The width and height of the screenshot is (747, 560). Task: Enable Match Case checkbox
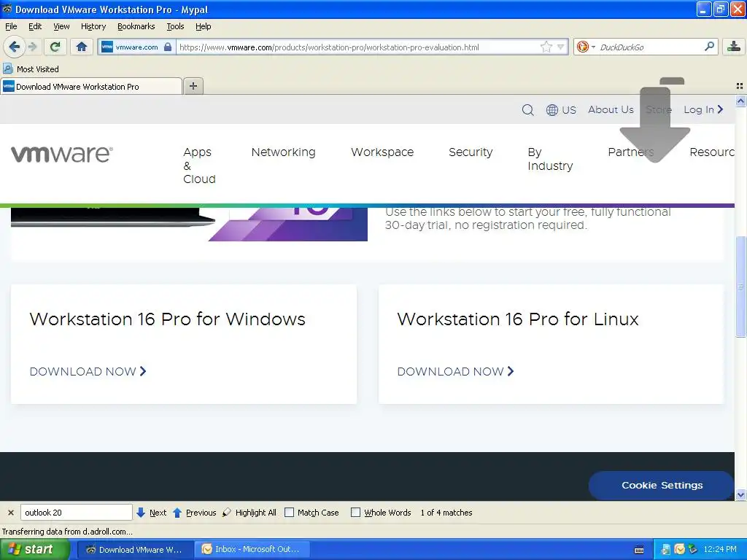point(289,513)
